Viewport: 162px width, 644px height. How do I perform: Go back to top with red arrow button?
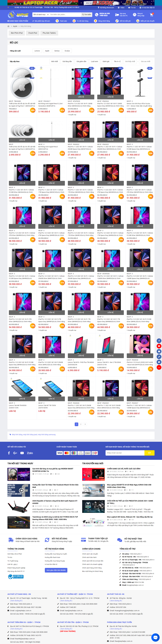tap(159, 367)
